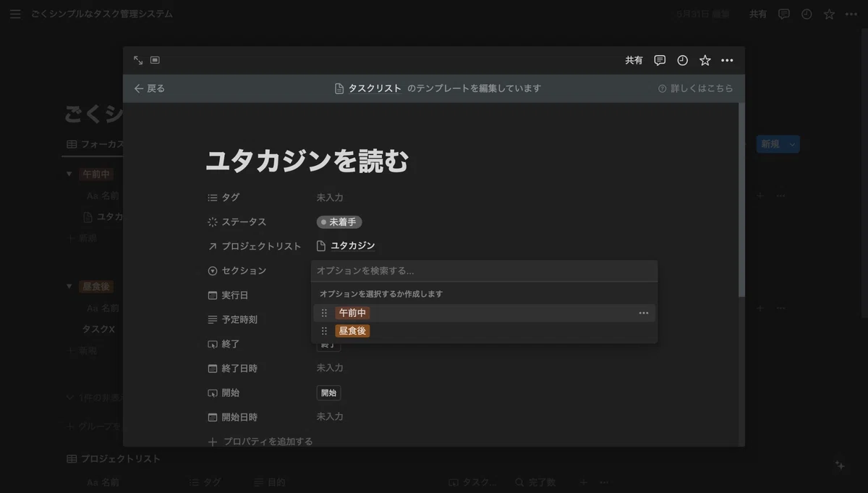Screen dimensions: 868x493
Task: Click the drag handle beside 午前中 option
Action: (324, 313)
